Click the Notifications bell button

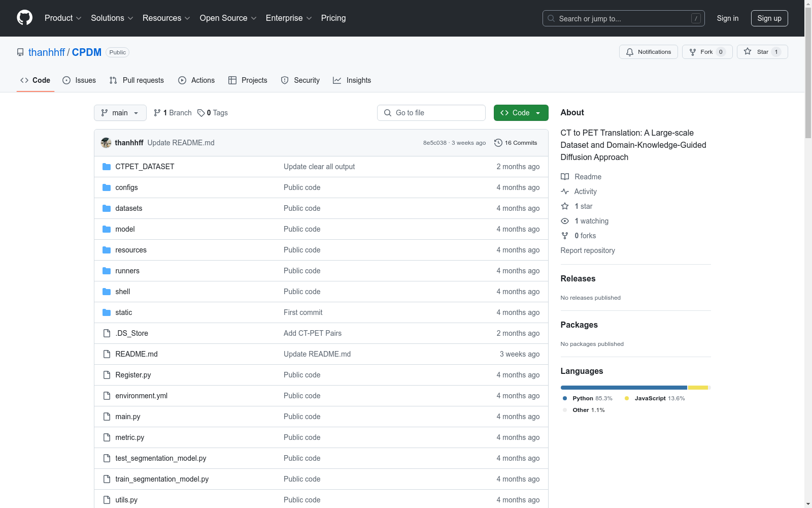[648, 52]
